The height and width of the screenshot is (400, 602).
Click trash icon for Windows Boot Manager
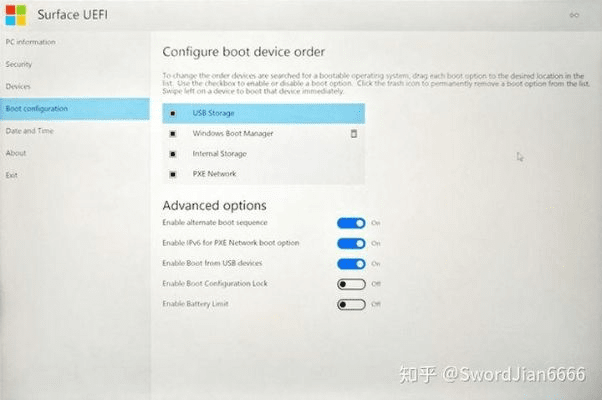coord(354,134)
